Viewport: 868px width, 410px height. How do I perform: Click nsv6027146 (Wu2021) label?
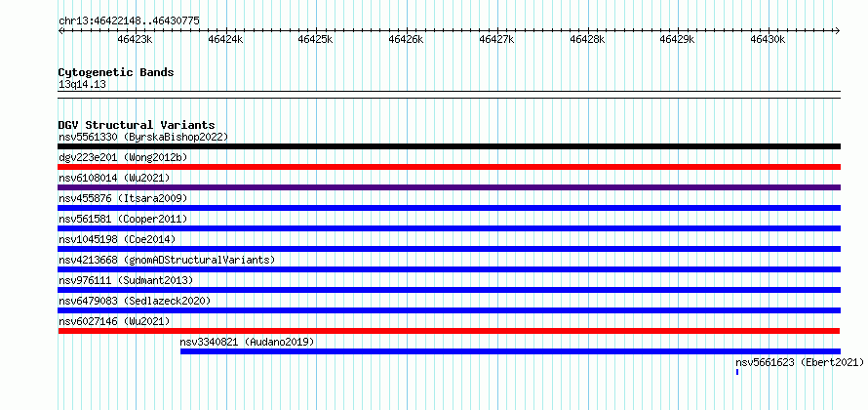pos(114,321)
